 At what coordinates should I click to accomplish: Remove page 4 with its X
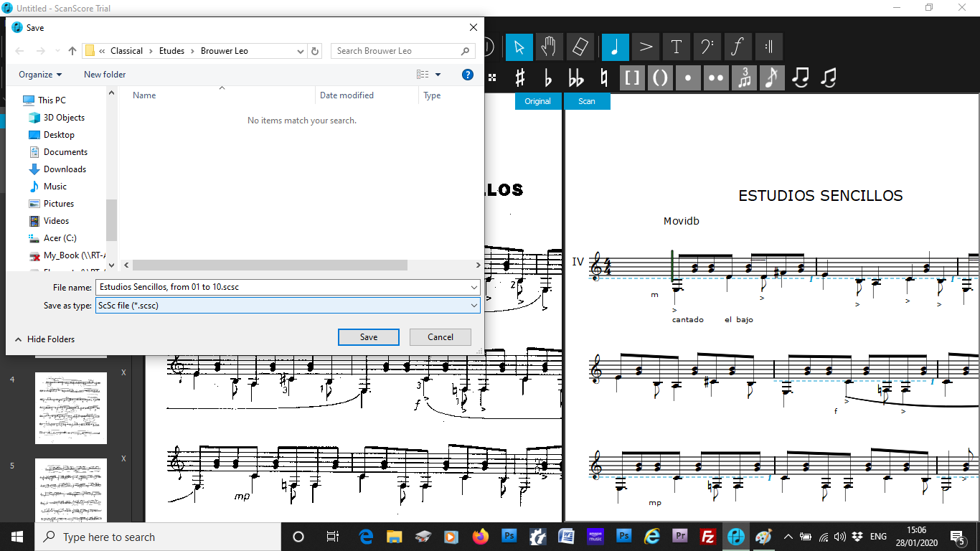coord(123,373)
